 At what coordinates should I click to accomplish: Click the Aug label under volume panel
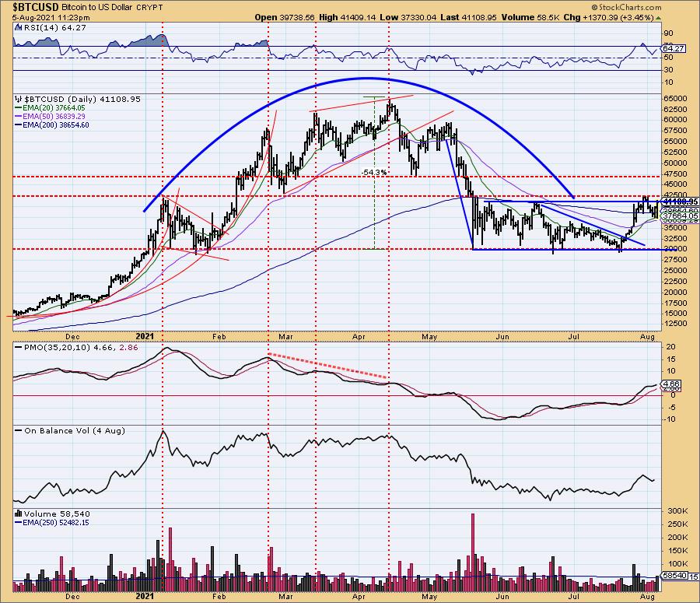click(647, 597)
